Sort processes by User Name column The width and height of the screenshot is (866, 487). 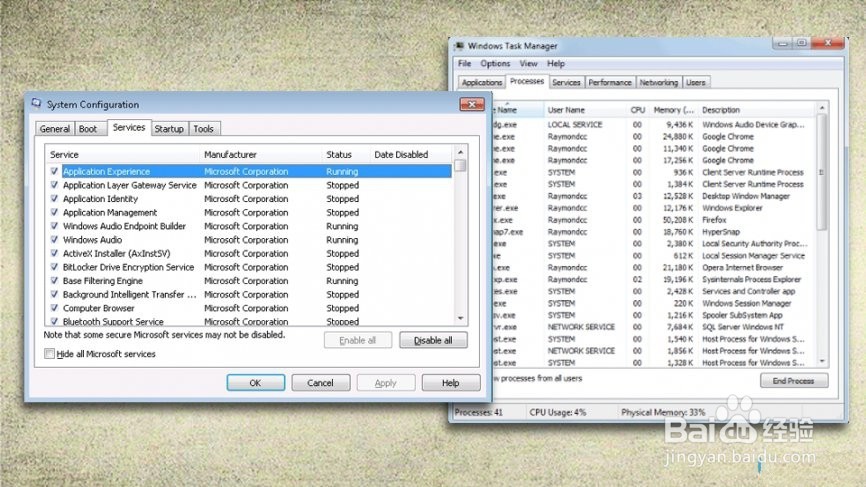click(584, 110)
